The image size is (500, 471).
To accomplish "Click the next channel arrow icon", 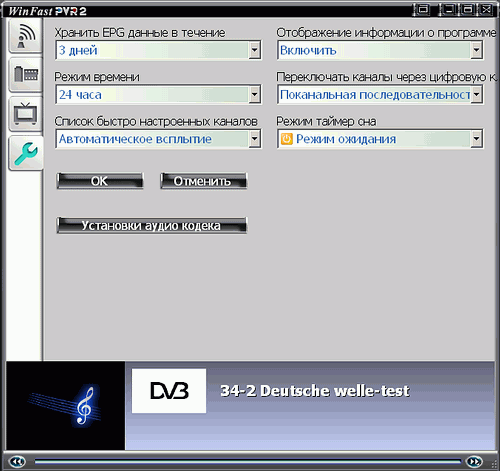I will tap(474, 462).
